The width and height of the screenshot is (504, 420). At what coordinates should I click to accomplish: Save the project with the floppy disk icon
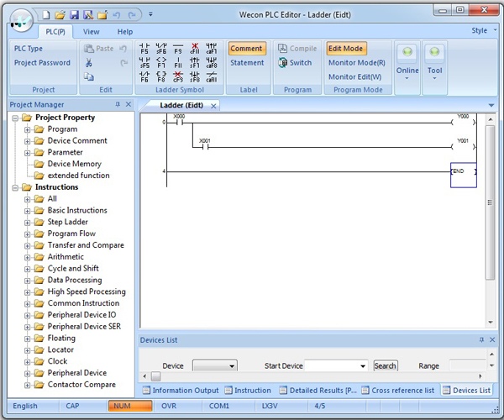point(74,15)
